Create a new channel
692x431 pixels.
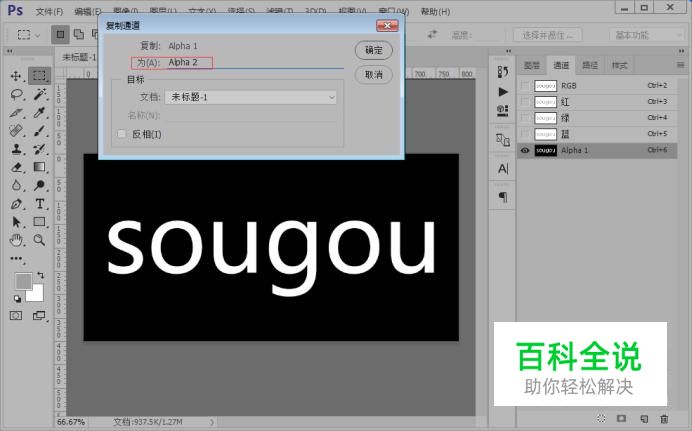point(644,418)
